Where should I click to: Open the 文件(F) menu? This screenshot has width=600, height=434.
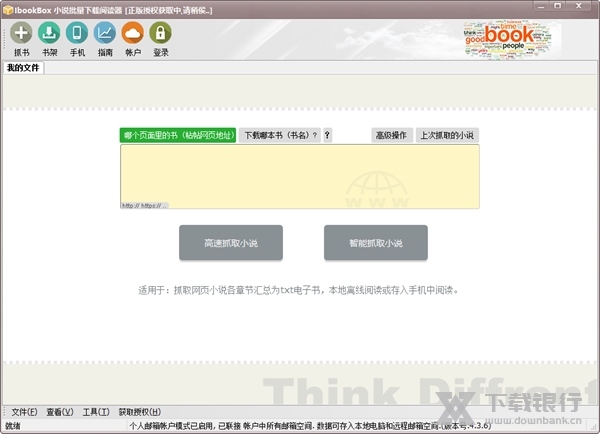(x=24, y=412)
